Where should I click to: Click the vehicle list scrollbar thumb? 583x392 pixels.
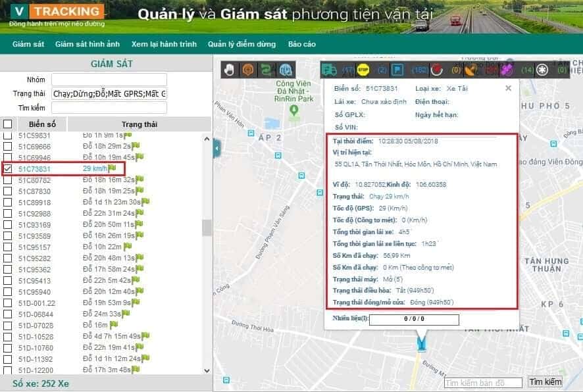[x=207, y=228]
